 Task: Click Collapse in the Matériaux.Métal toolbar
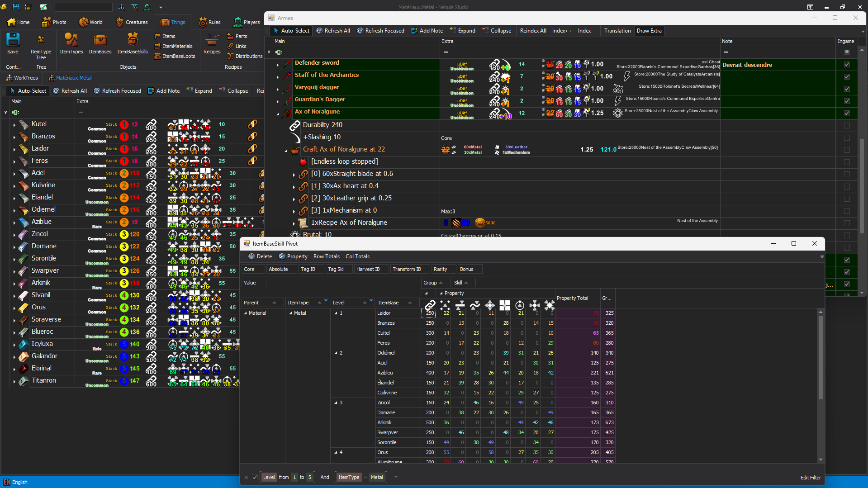click(233, 91)
